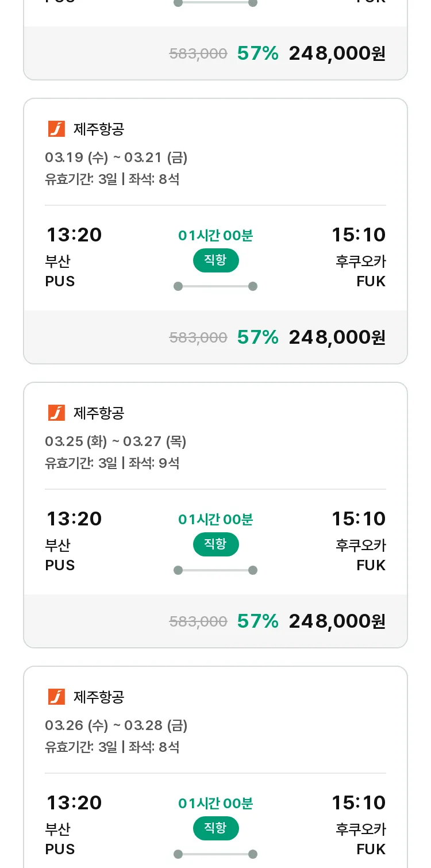Open the 03.19 (수) ~ 03.21 (금) date range

[x=116, y=158]
